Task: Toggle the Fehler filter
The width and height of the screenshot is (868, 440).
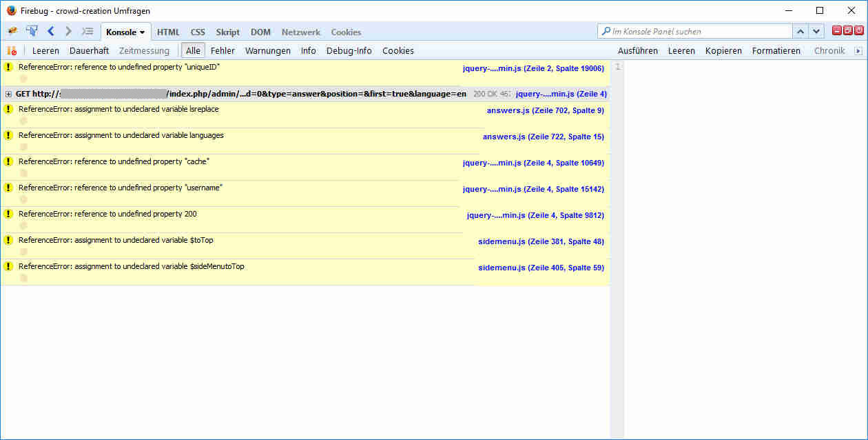Action: click(x=223, y=50)
